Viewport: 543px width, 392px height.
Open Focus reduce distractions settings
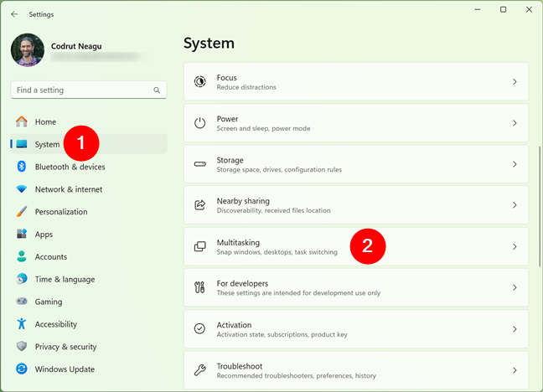click(356, 82)
